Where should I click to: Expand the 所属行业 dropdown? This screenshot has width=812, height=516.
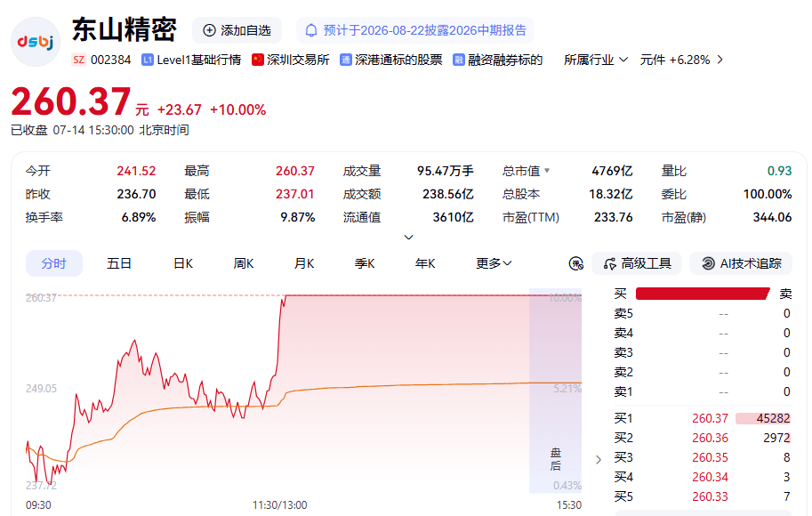pyautogui.click(x=596, y=60)
